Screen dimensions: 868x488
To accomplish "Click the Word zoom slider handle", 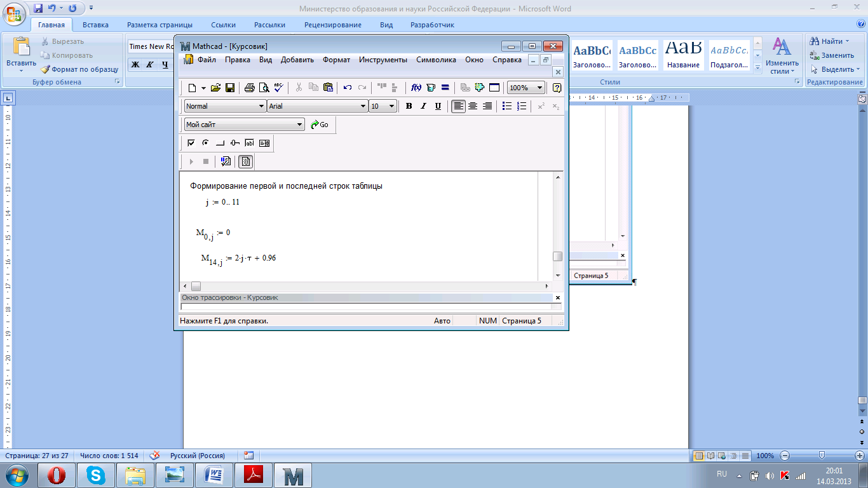I will point(822,456).
